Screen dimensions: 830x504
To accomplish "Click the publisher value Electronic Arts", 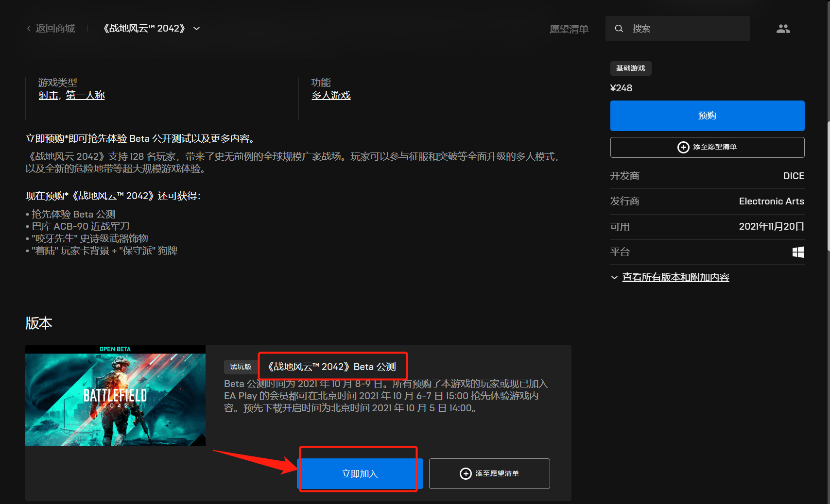I will 771,201.
